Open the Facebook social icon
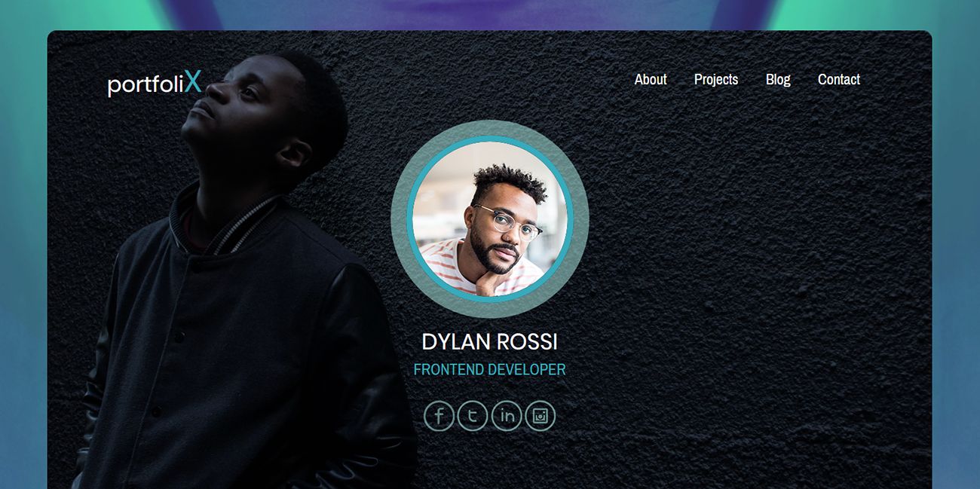This screenshot has width=980, height=489. [x=439, y=416]
